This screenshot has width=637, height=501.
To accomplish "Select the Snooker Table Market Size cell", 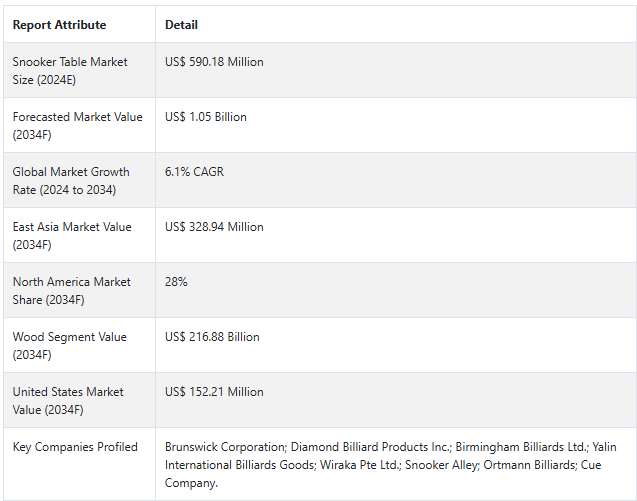I will click(70, 70).
